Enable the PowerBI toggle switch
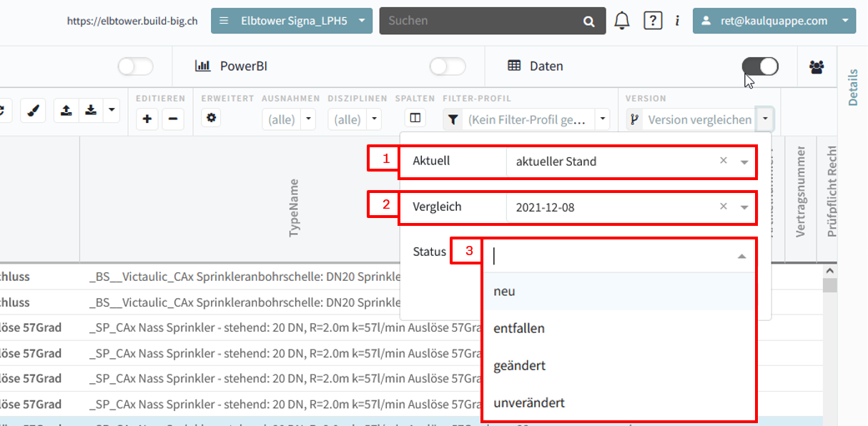 448,66
